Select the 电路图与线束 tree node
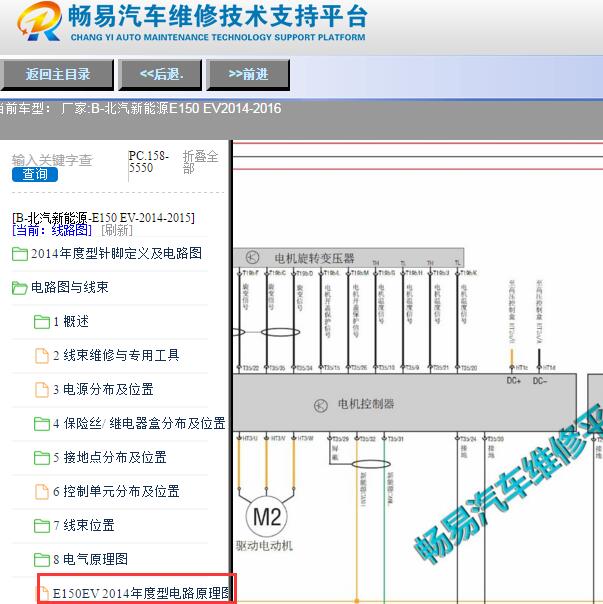 coord(70,287)
